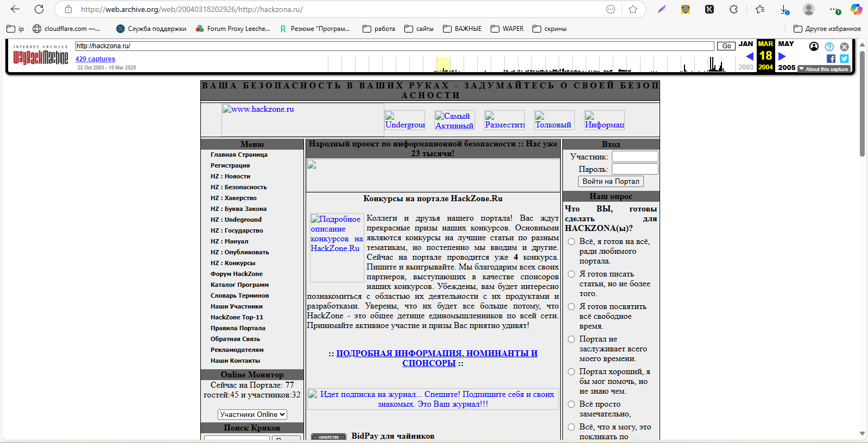Open the 'WAPER' bookmarks folder
This screenshot has height=443, width=868.
(507, 29)
